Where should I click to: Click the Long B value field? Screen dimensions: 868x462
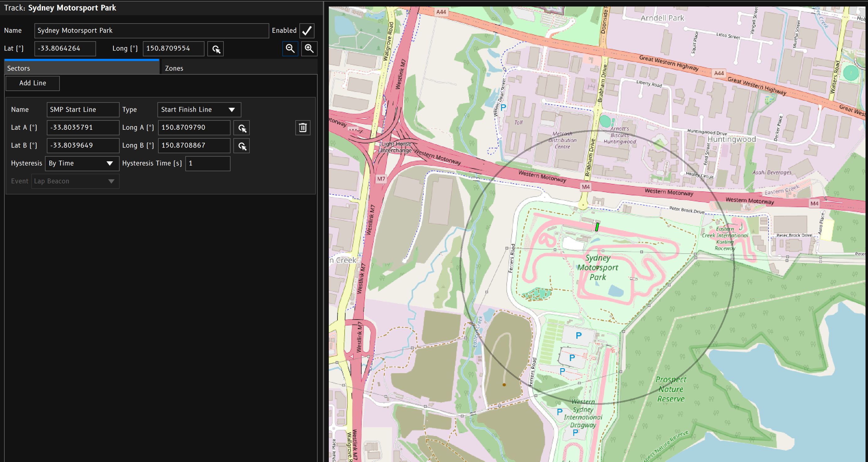click(194, 146)
